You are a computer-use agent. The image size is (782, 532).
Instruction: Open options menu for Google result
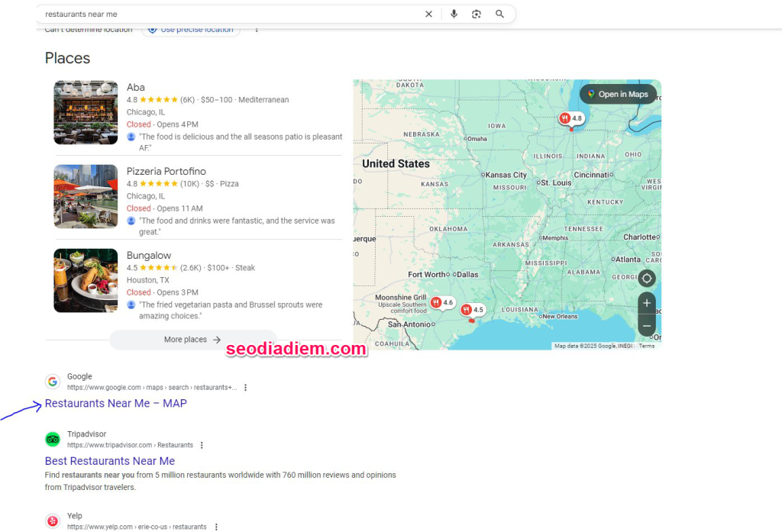tap(245, 388)
